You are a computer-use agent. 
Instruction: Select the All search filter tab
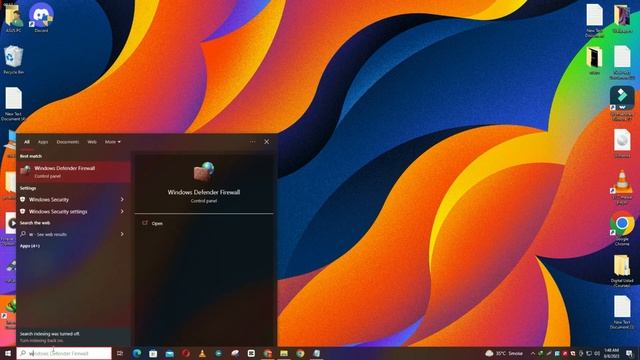coord(27,142)
